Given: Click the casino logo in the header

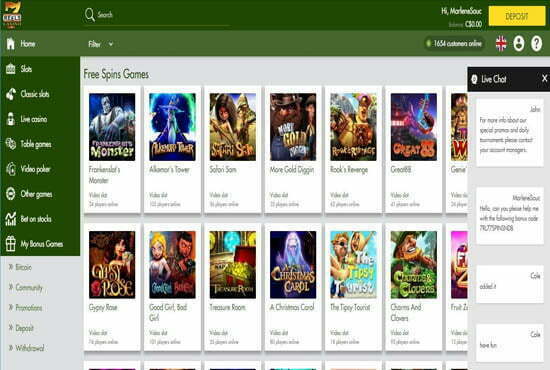Looking at the screenshot, I should [x=12, y=15].
